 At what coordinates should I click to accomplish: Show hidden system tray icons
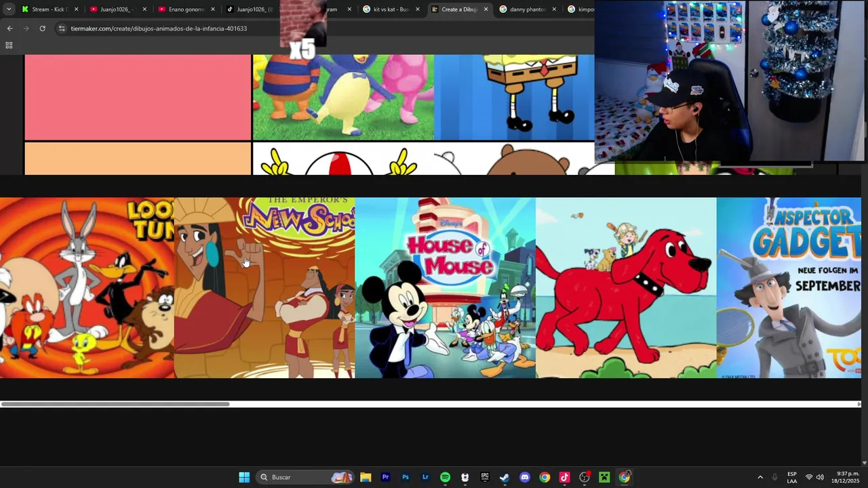click(760, 477)
